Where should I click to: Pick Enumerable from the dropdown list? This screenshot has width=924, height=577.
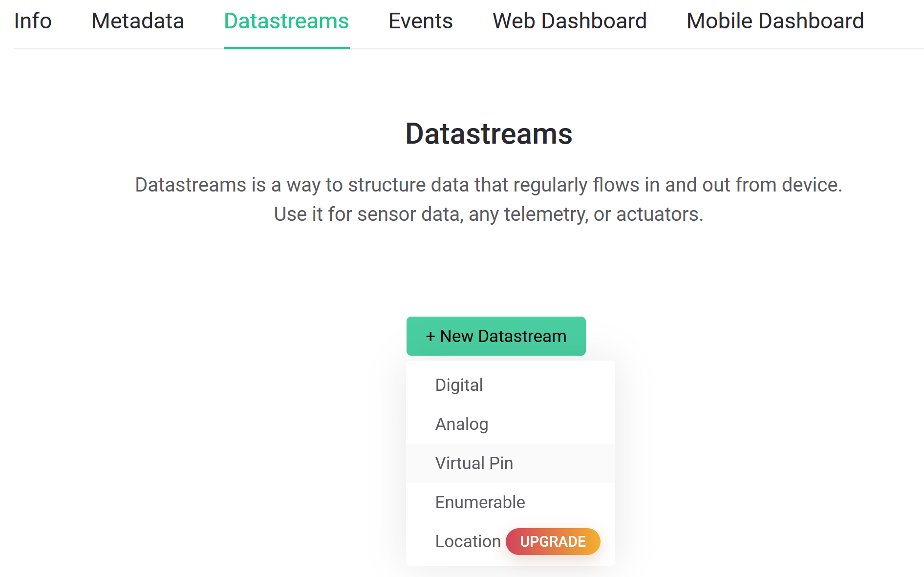pos(511,502)
